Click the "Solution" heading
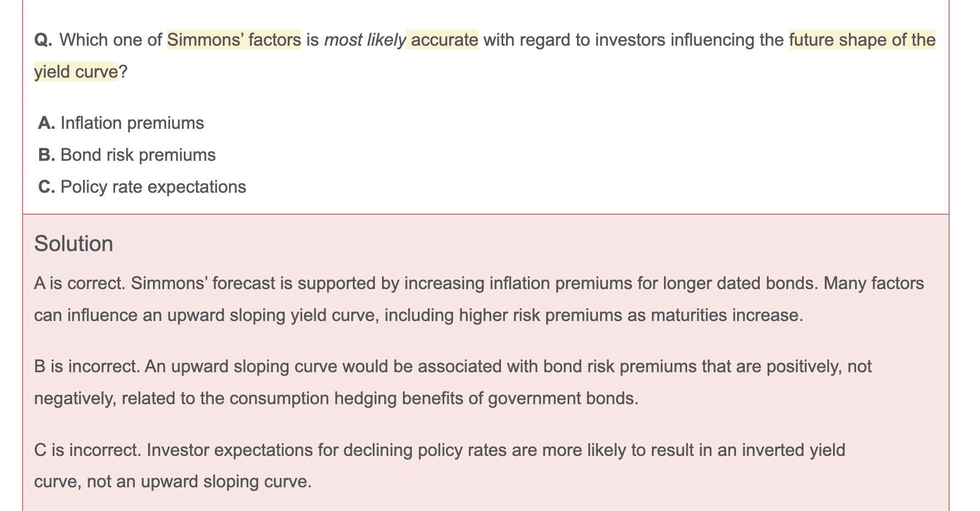This screenshot has height=511, width=980. click(73, 243)
